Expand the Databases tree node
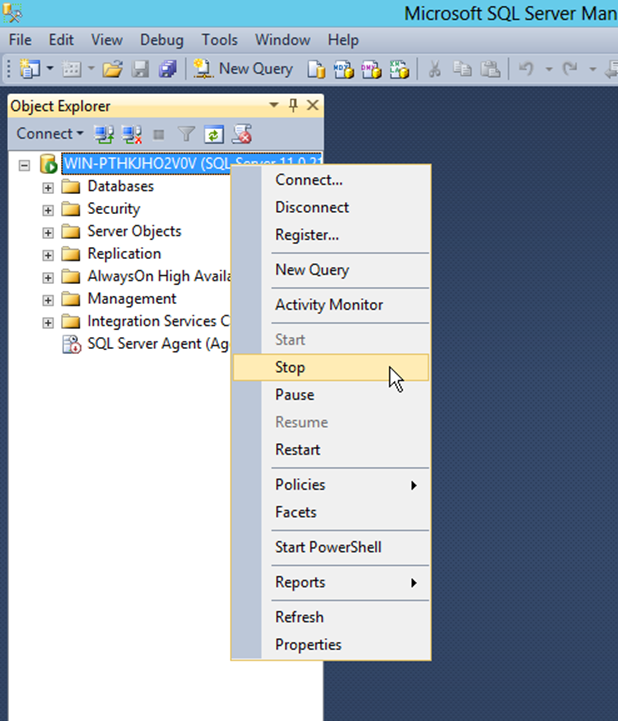This screenshot has height=721, width=618. pyautogui.click(x=47, y=187)
